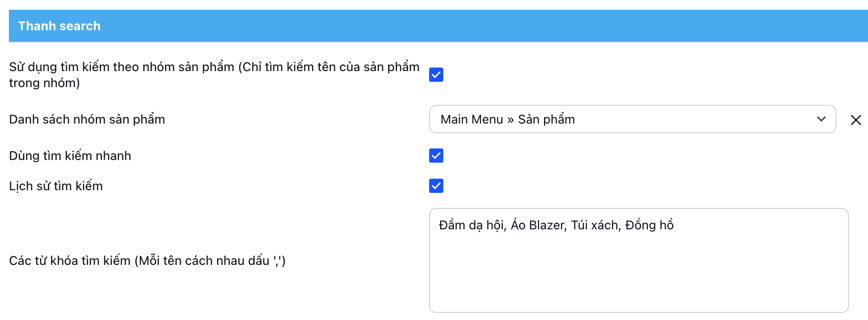Viewport: 868px width, 320px height.
Task: Click 'Main Menu' text in the select box
Action: point(472,119)
